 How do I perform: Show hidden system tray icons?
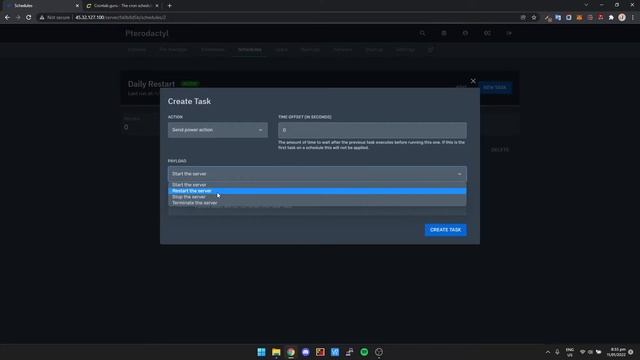548,352
